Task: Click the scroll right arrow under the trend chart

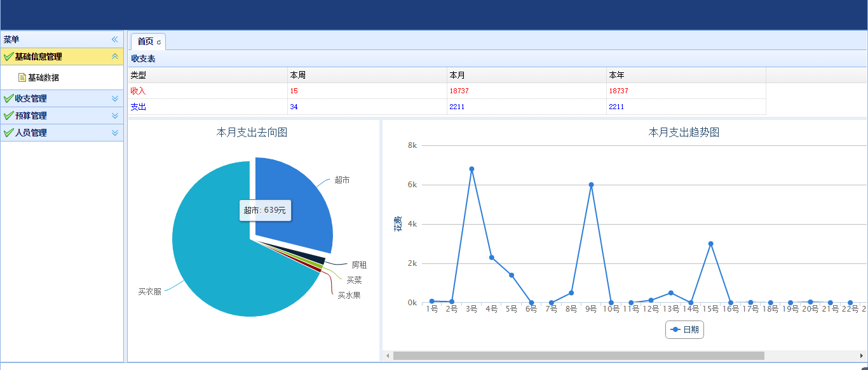Action: coord(862,355)
